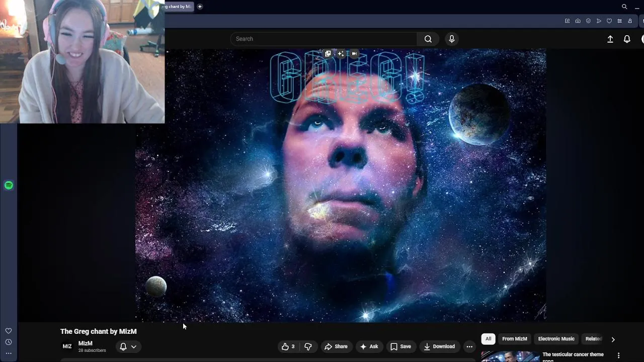The height and width of the screenshot is (362, 644).
Task: Open the browser profile account icon
Action: (x=630, y=21)
